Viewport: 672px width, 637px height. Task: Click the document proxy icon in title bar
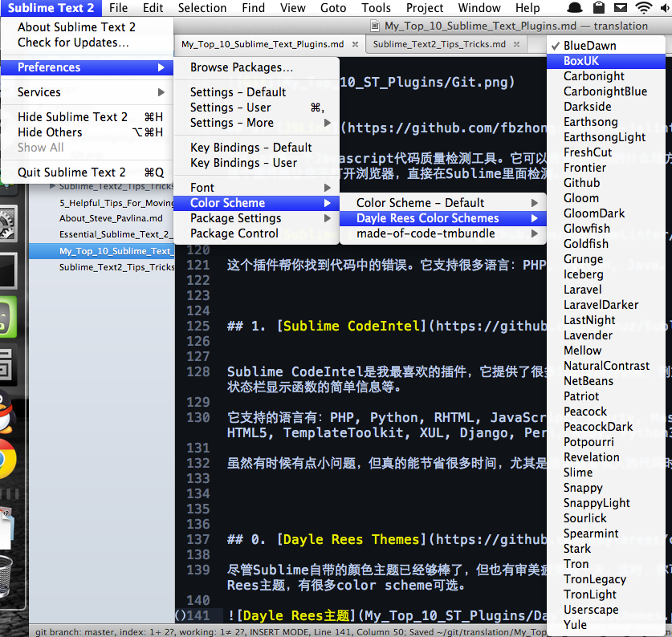375,26
